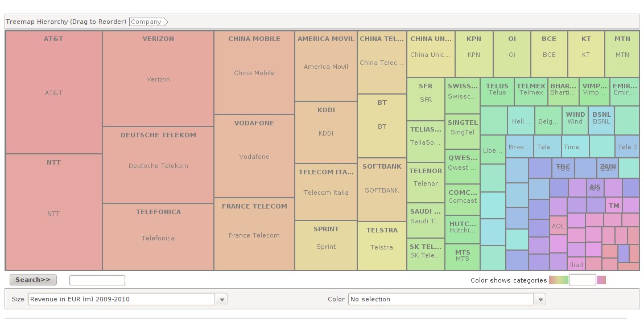Select the Telecom Italia cell
Viewport: 644px width, 319px height.
(326, 192)
